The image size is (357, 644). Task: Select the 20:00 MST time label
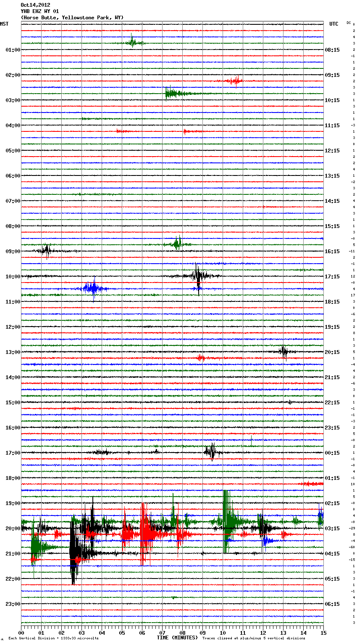pyautogui.click(x=13, y=529)
